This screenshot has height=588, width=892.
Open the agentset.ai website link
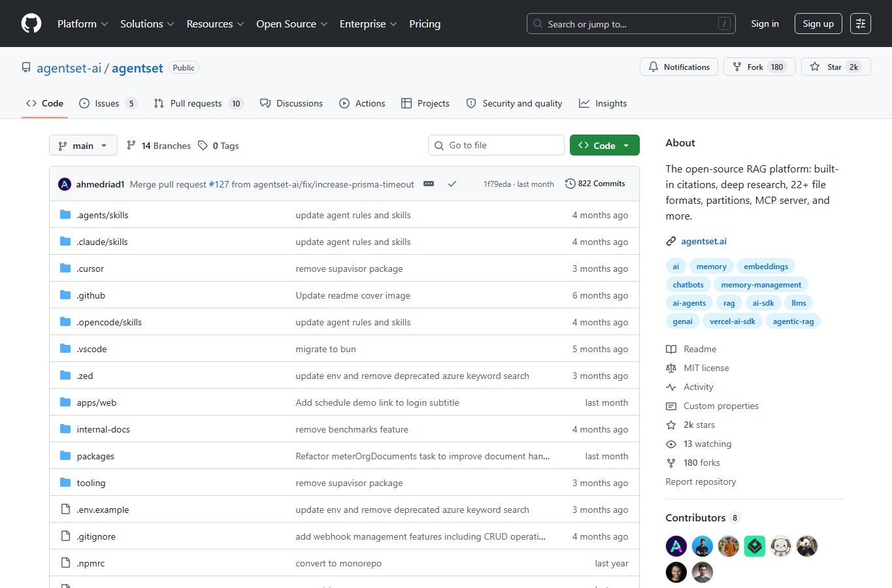(x=704, y=241)
